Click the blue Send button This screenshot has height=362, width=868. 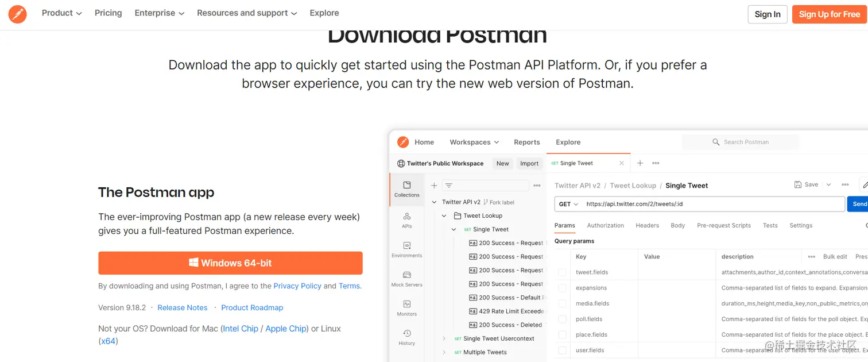(858, 204)
